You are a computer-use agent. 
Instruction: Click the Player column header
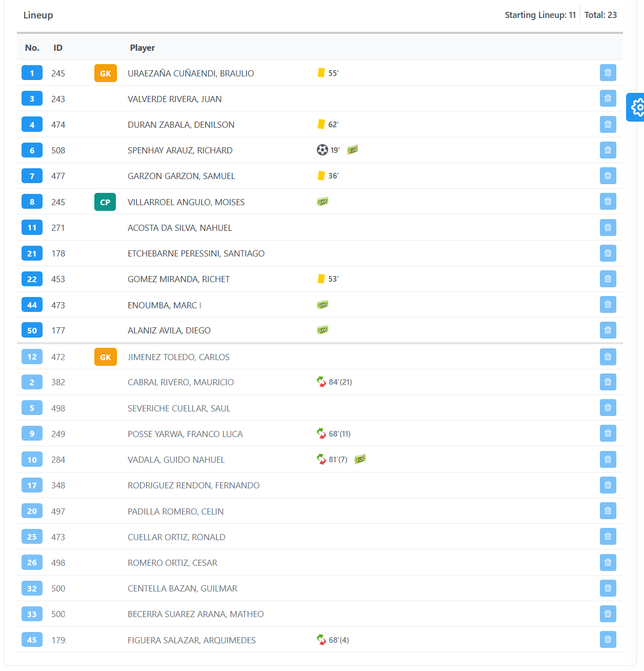click(x=142, y=48)
